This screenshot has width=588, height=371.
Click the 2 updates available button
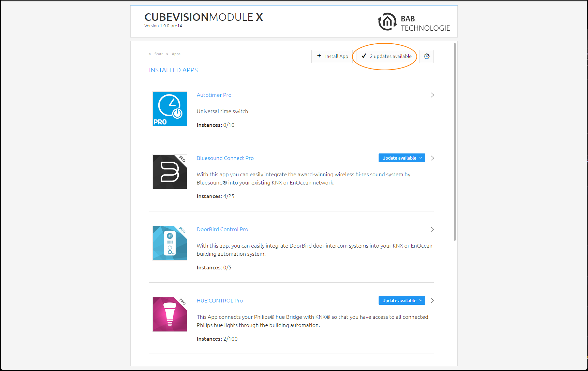pyautogui.click(x=386, y=56)
